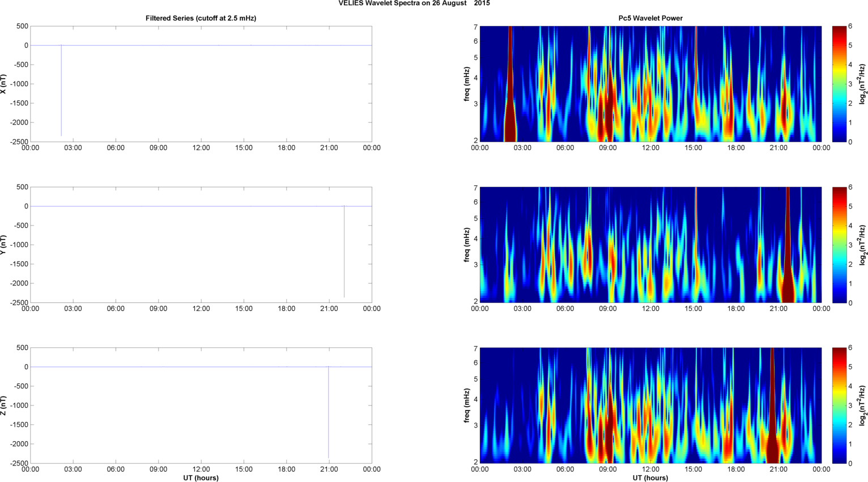868x482 pixels.
Task: Click the '500' tick on the Z series axis
Action: click(x=23, y=348)
